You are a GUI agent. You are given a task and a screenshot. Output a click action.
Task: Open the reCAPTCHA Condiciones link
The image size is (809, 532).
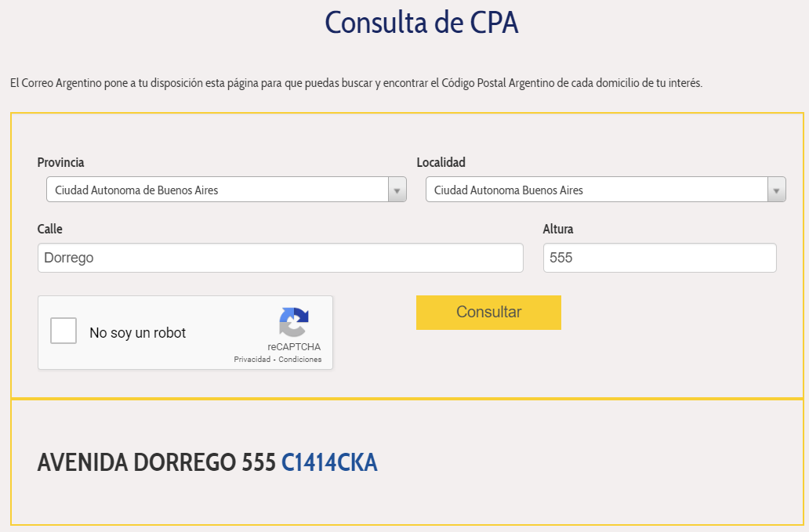[x=300, y=360]
